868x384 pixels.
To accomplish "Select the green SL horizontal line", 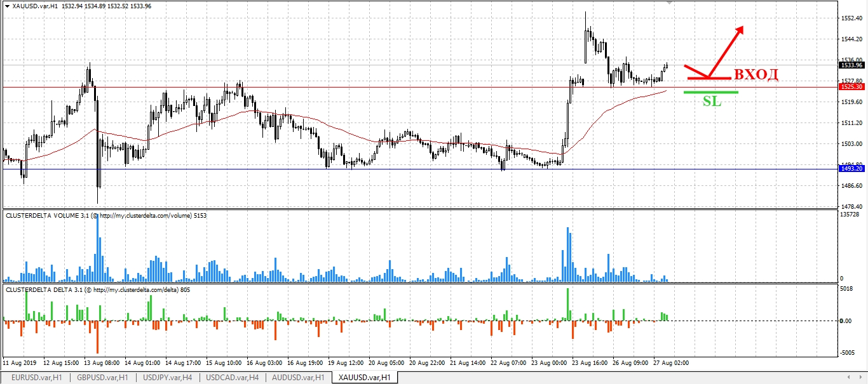I will (x=711, y=92).
